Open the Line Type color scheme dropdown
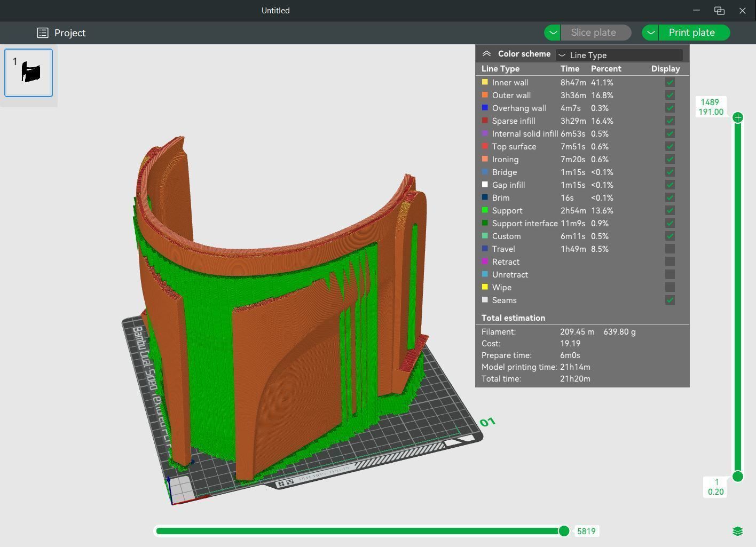The image size is (756, 547). (619, 55)
